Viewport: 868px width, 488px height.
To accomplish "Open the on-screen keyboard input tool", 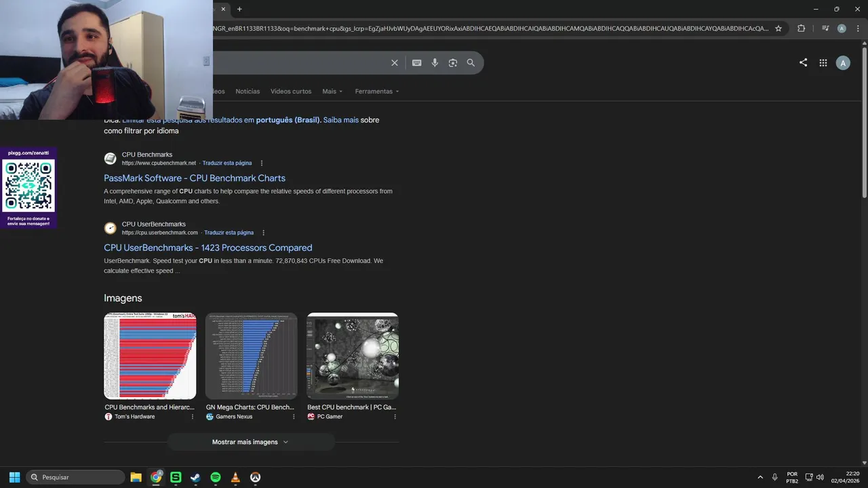I will pyautogui.click(x=416, y=62).
